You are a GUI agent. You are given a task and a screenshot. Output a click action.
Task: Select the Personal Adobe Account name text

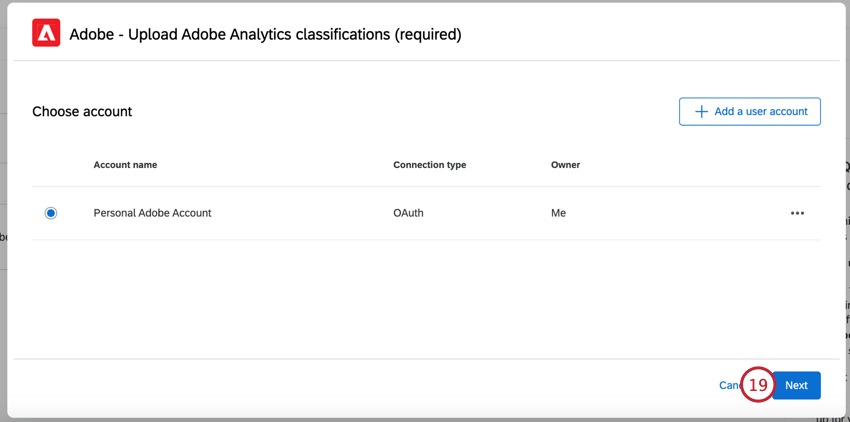coord(152,213)
